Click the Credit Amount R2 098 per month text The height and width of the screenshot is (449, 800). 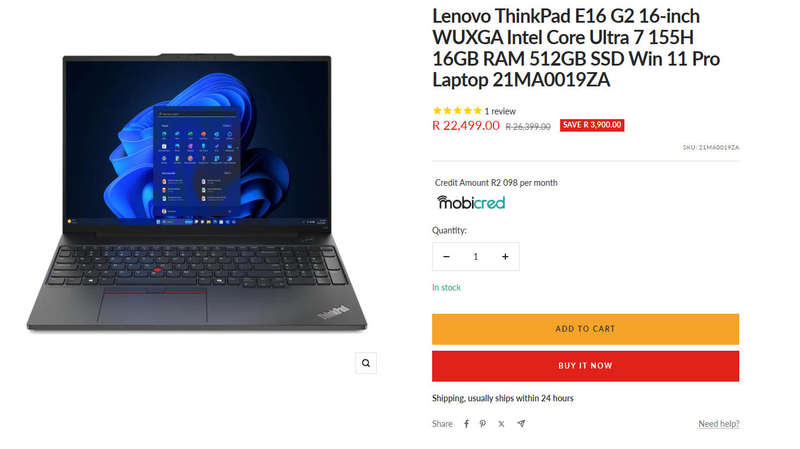pos(496,182)
